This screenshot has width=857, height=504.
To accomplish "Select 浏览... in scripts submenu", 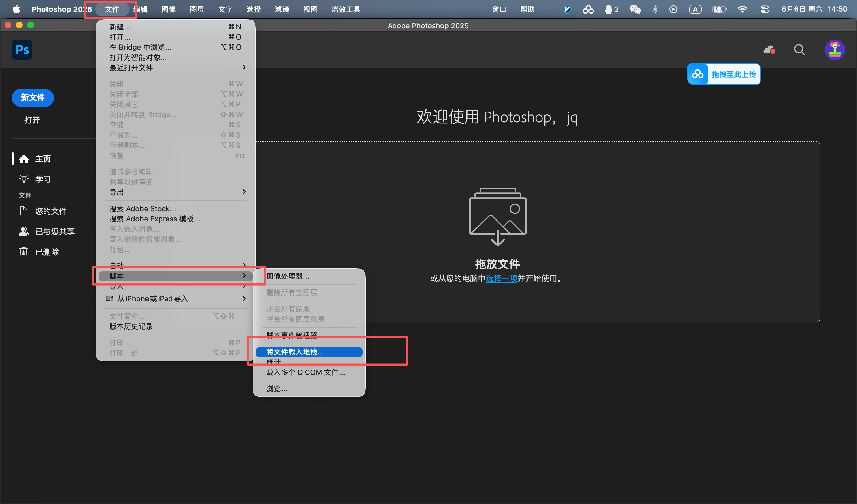I will 309,388.
